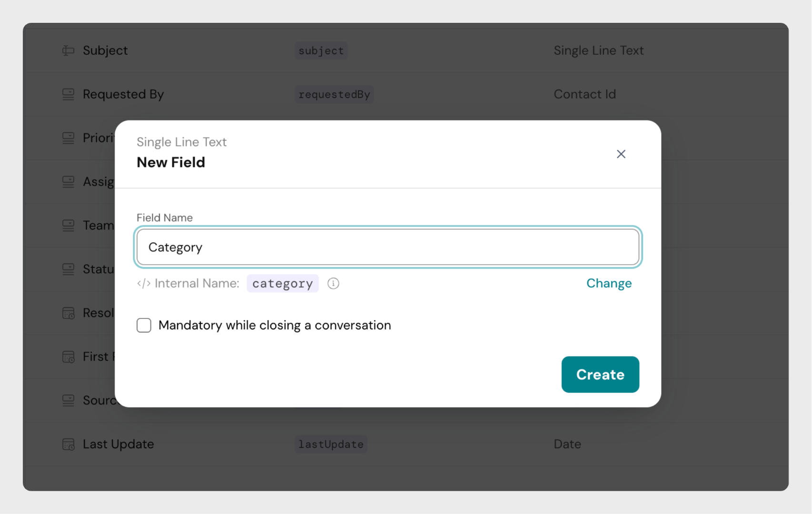Click the Team row icon
Screen dimensions: 812x514
[x=69, y=226]
